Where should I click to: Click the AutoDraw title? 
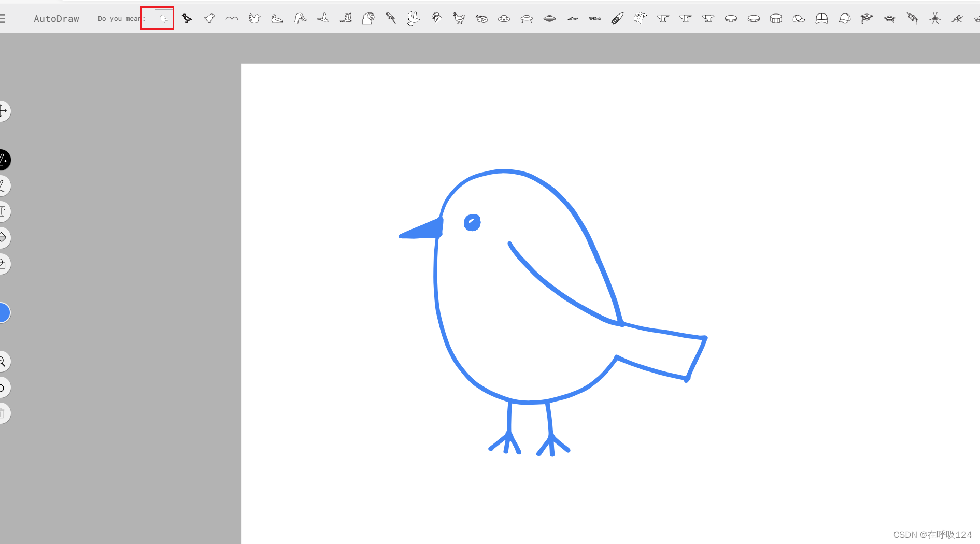pyautogui.click(x=56, y=19)
